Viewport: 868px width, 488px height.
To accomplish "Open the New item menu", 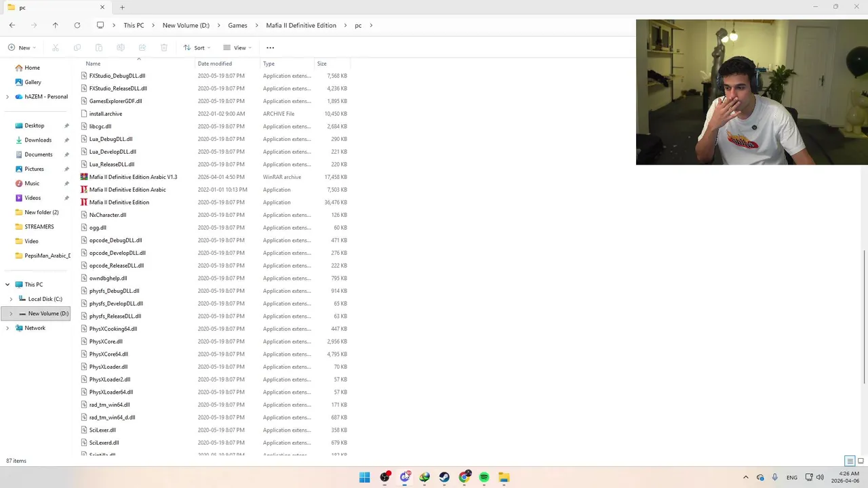I will (22, 47).
